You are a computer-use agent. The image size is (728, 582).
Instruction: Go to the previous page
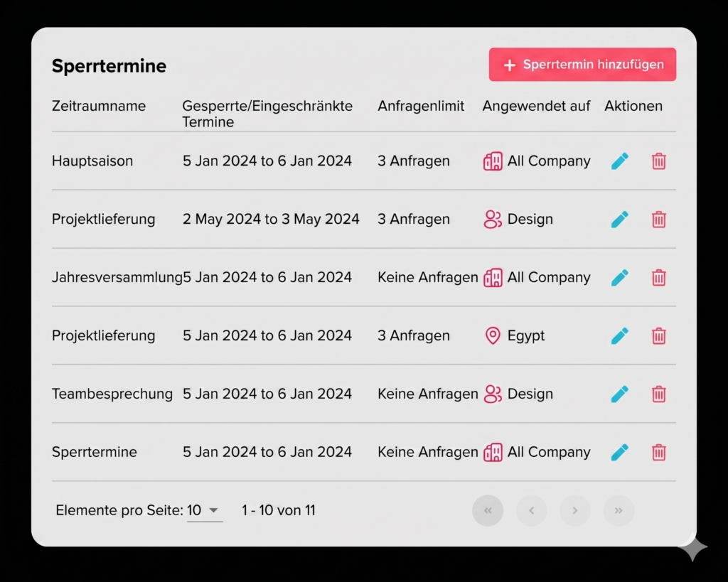click(531, 511)
